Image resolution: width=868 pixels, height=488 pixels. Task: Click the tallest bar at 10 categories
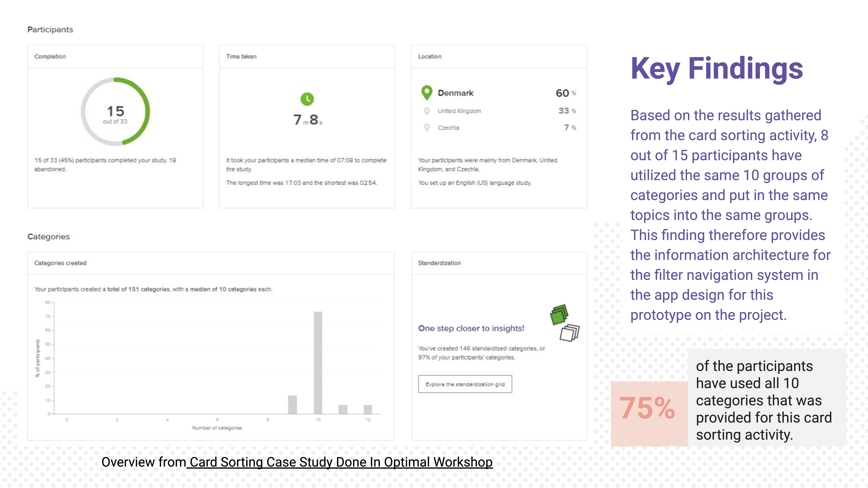point(318,363)
